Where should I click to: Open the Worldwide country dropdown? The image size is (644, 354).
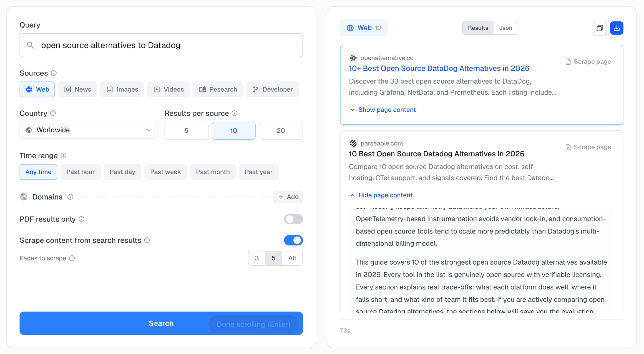click(x=89, y=130)
